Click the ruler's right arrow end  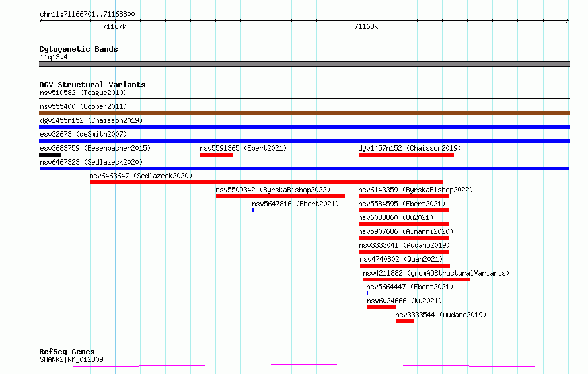coord(568,21)
